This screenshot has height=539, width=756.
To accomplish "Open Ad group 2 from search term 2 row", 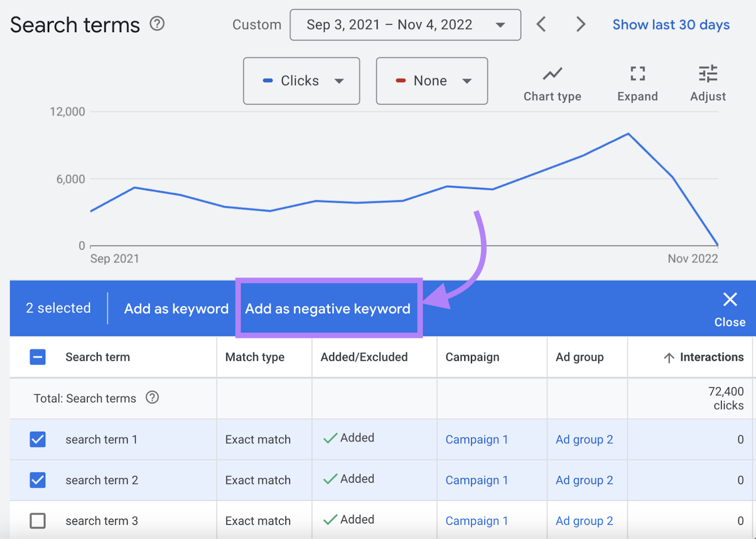I will [x=584, y=480].
